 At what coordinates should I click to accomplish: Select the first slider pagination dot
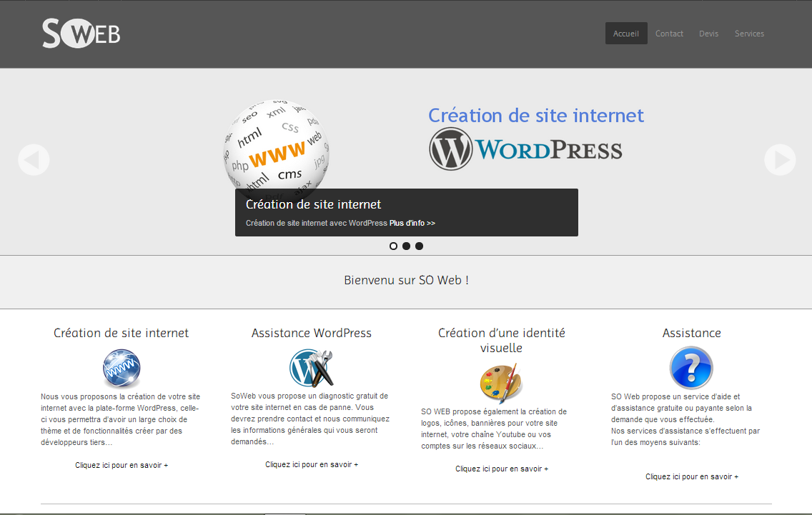tap(393, 246)
